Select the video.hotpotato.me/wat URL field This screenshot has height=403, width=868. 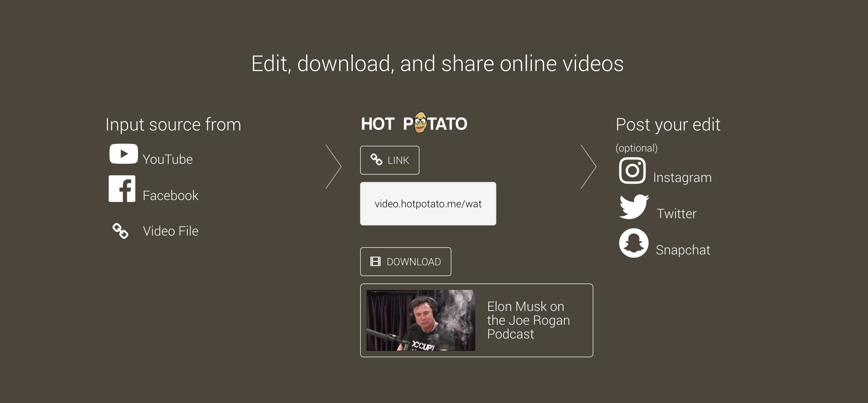tap(428, 204)
